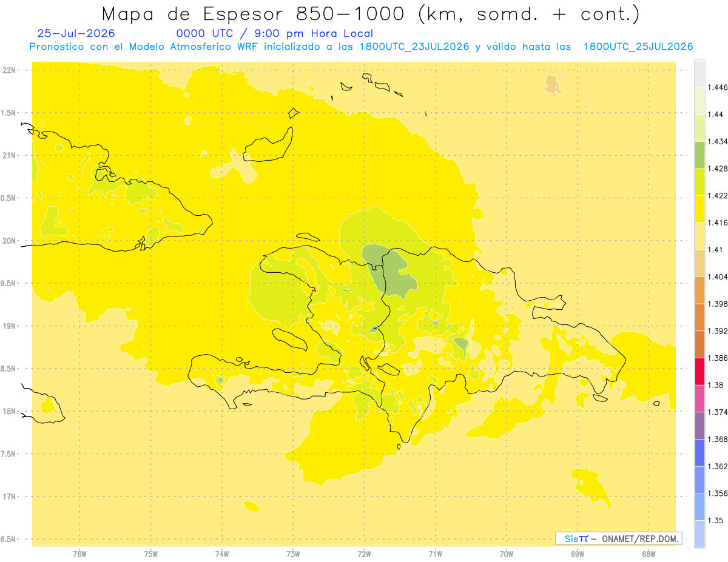Click the latitude label "21N"
728x562 pixels.
point(8,156)
